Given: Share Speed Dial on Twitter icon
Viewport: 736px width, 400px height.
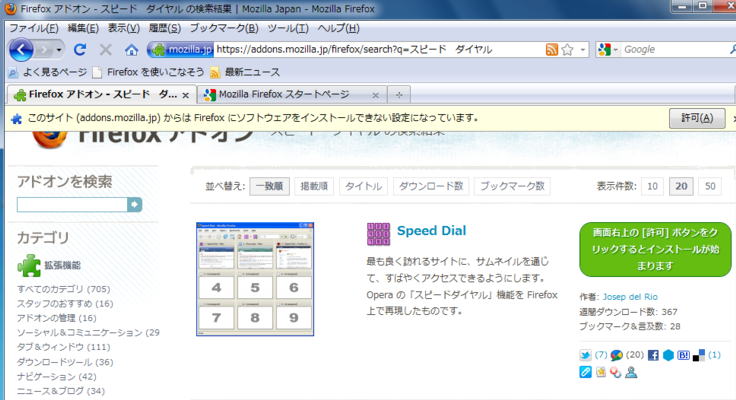Looking at the screenshot, I should tap(585, 355).
